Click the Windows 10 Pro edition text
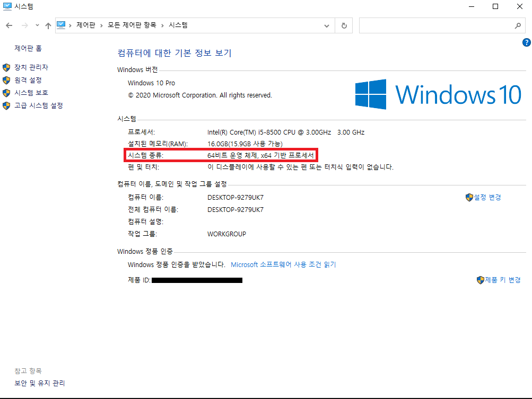 coord(151,83)
